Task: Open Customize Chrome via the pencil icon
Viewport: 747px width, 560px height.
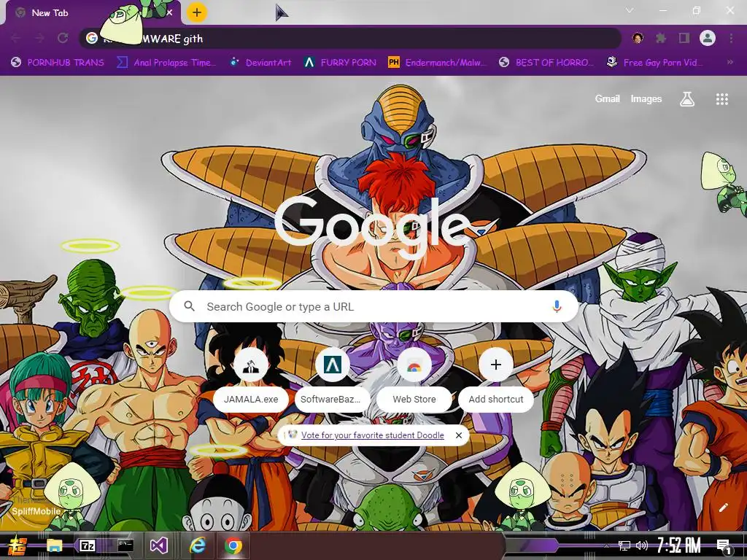Action: pos(723,507)
